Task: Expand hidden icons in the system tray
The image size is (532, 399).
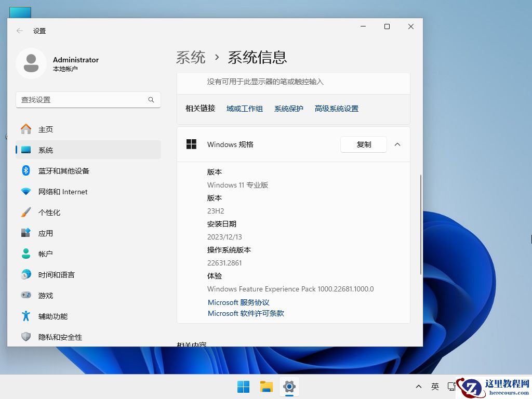Action: [418, 387]
